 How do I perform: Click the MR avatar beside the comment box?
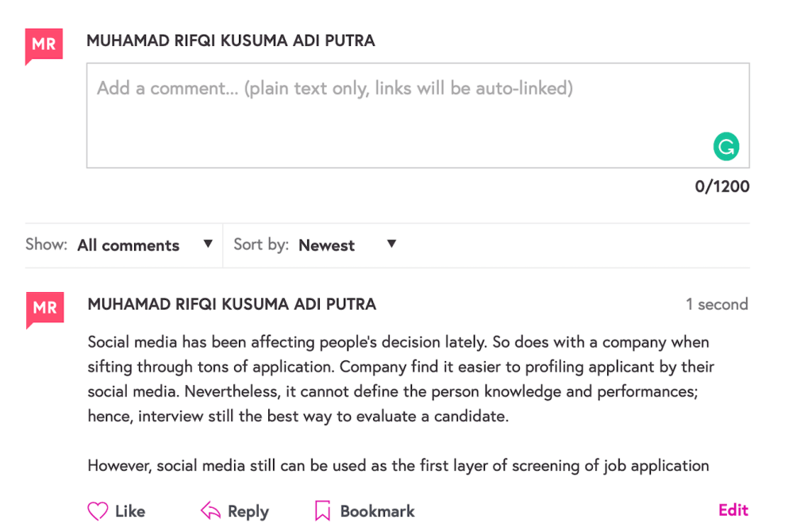[x=43, y=45]
